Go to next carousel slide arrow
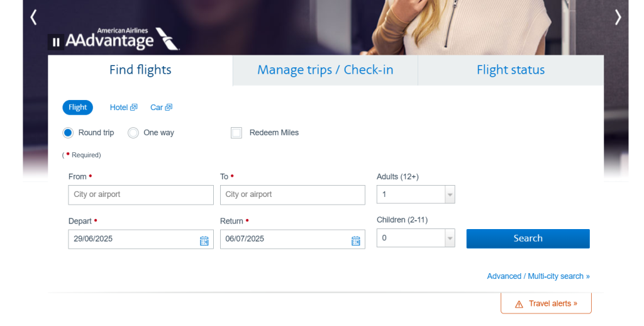 (x=618, y=17)
